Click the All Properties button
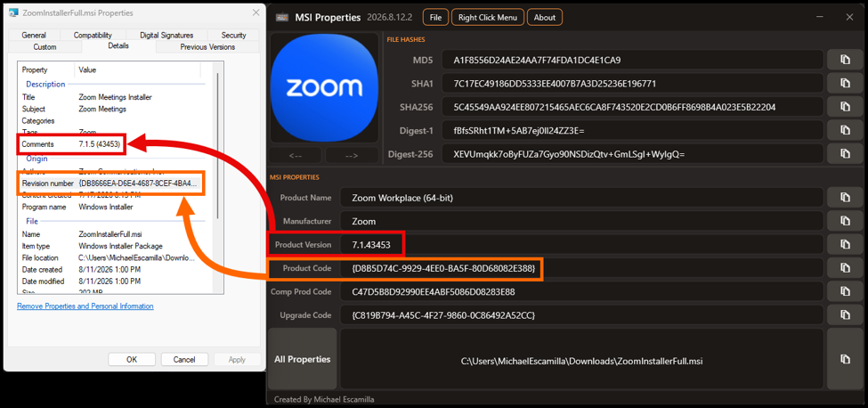 (303, 359)
